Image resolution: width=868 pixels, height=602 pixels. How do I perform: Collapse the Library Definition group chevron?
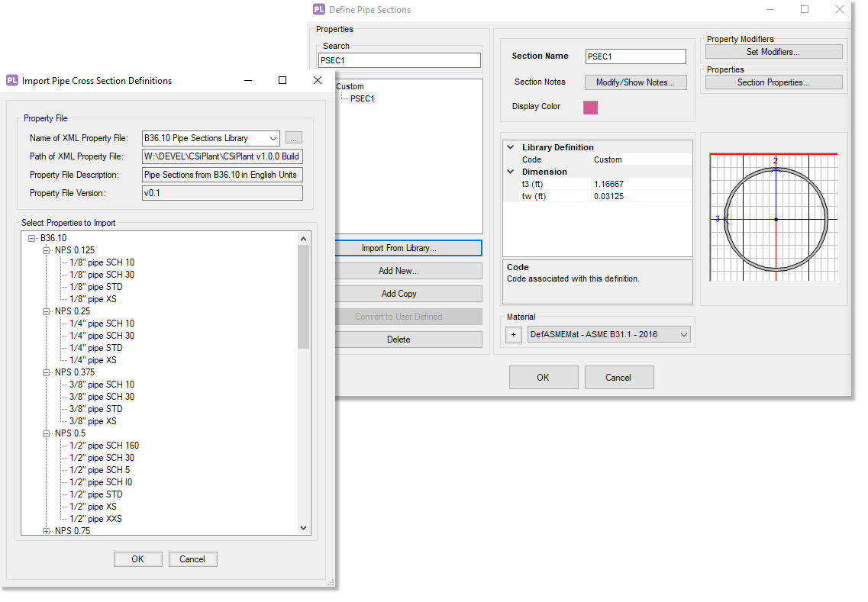pyautogui.click(x=511, y=147)
